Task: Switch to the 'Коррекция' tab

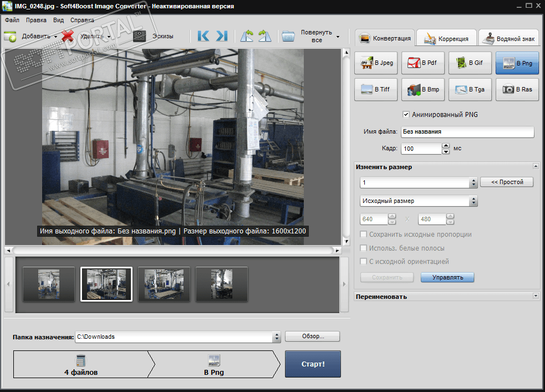Action: point(446,38)
